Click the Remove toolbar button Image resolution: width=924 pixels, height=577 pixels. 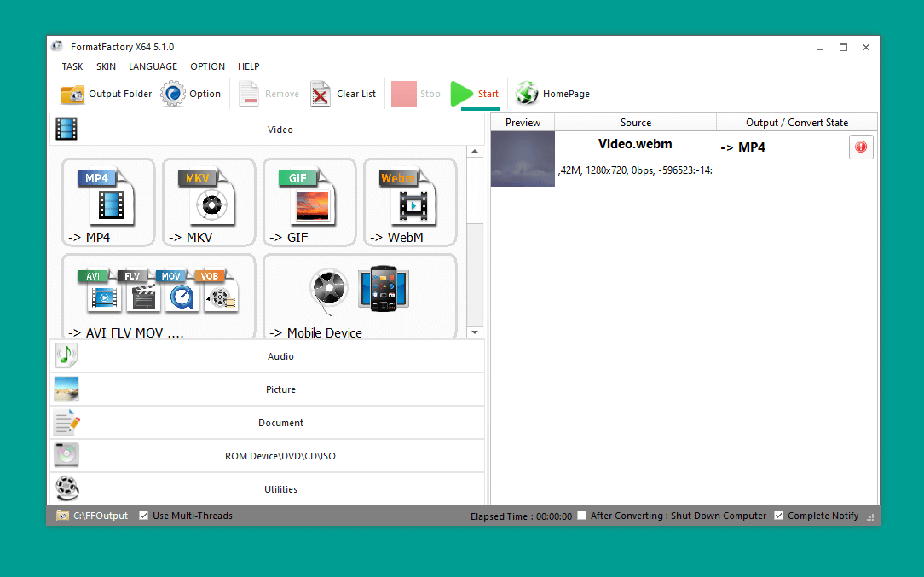[x=269, y=94]
